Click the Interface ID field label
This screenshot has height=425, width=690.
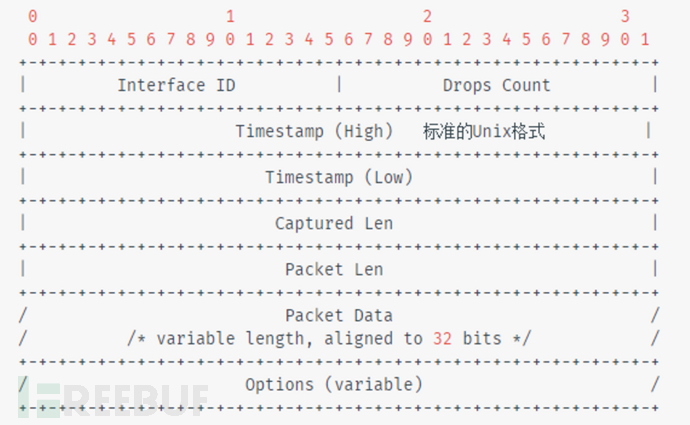[176, 85]
